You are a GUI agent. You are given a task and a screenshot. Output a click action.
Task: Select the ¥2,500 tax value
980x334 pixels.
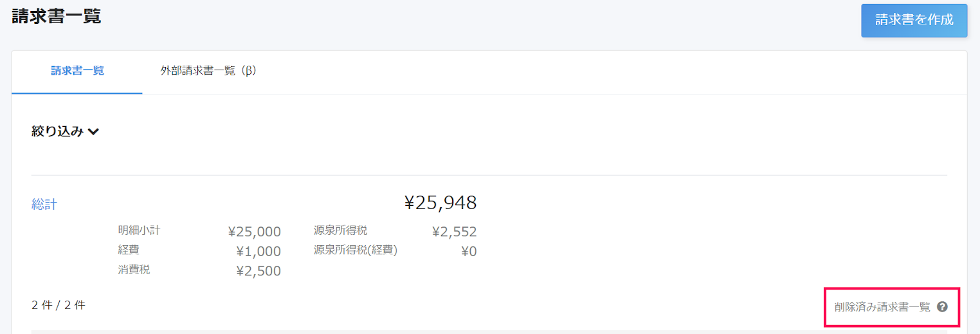click(x=259, y=271)
